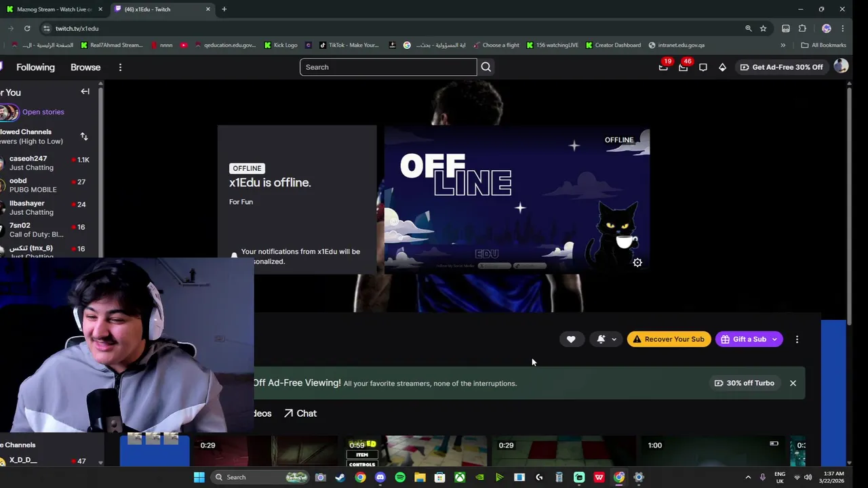The height and width of the screenshot is (488, 868).
Task: Dismiss the Ad-Free Viewing banner
Action: (x=793, y=383)
